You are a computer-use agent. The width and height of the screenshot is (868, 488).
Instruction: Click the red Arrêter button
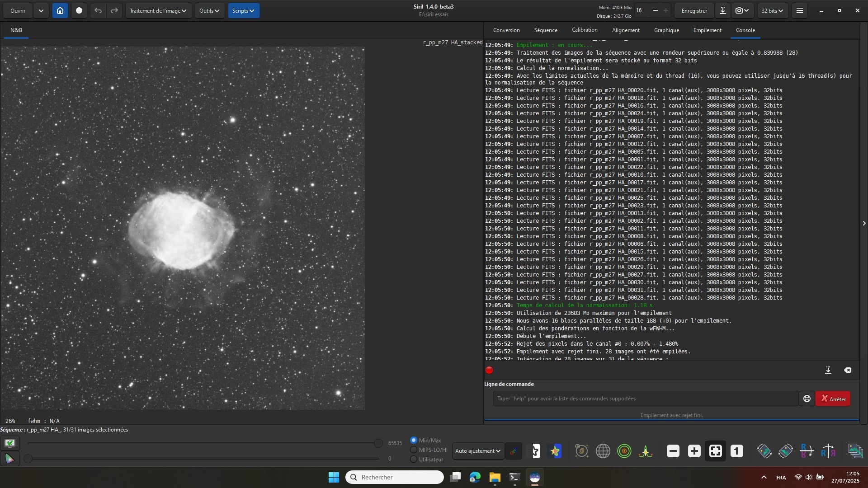(833, 399)
